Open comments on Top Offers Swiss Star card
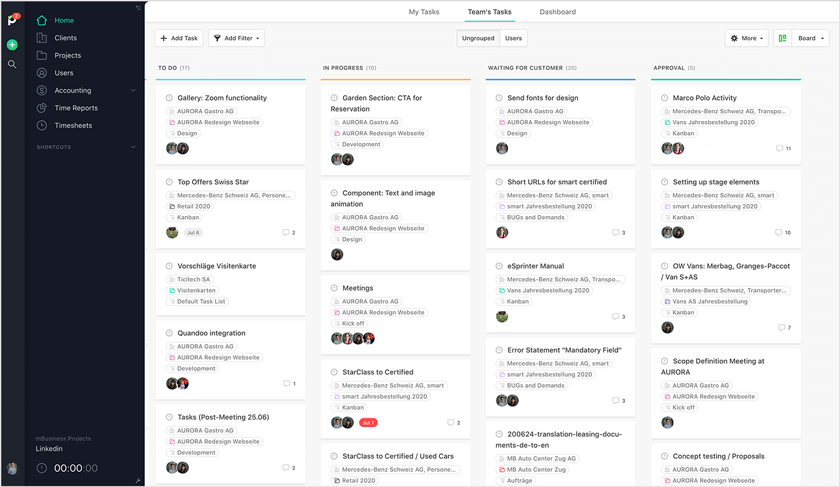Screen dimensions: 840x487 tap(289, 233)
